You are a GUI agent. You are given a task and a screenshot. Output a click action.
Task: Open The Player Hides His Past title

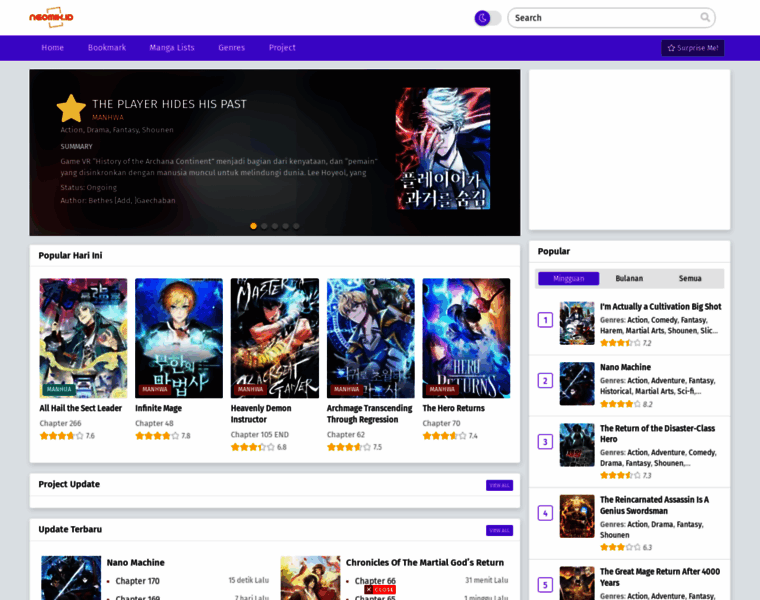(x=169, y=104)
